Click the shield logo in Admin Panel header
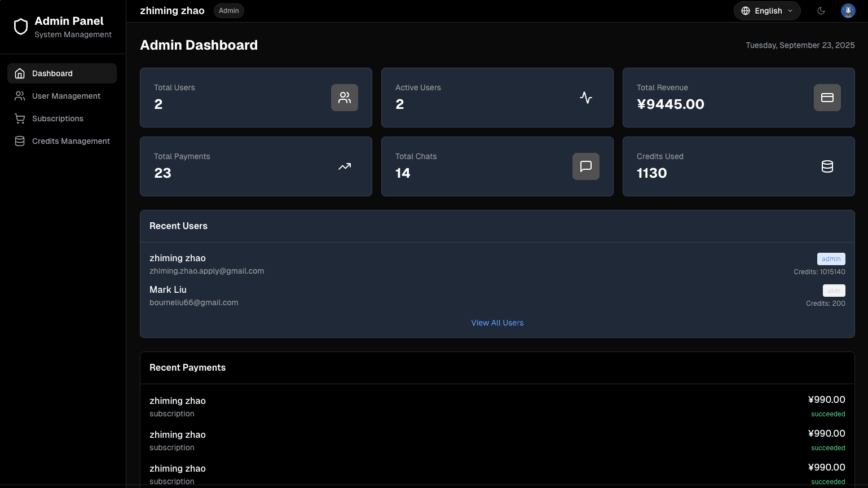Screen dimensions: 868x488 coord(20,27)
